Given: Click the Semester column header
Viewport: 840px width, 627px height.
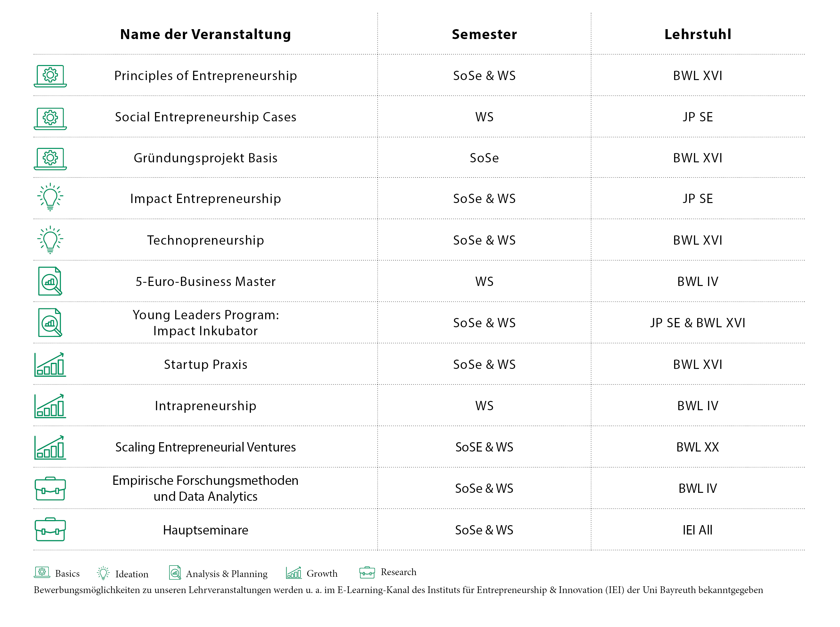Looking at the screenshot, I should point(484,34).
